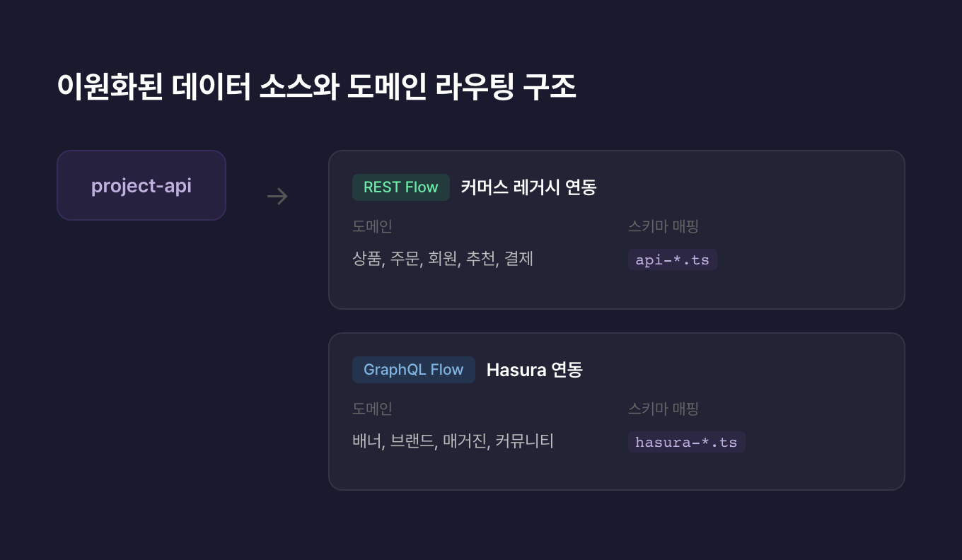
Task: Click the right arrow icon
Action: [277, 197]
